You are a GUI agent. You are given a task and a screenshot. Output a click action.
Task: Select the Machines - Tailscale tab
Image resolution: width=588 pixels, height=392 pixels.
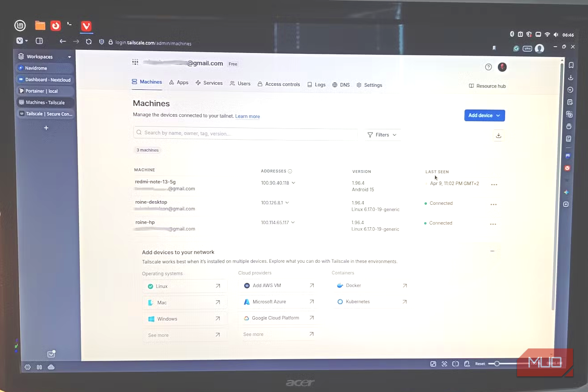click(44, 102)
